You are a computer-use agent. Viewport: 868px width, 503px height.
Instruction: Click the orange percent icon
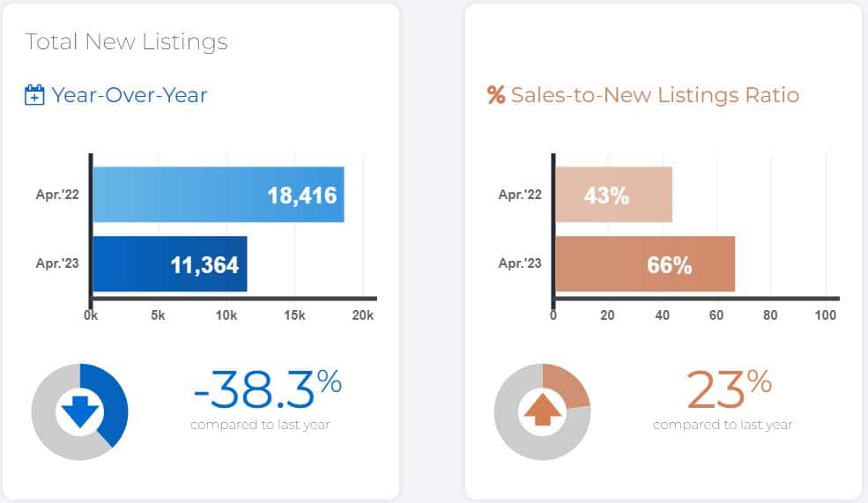496,95
